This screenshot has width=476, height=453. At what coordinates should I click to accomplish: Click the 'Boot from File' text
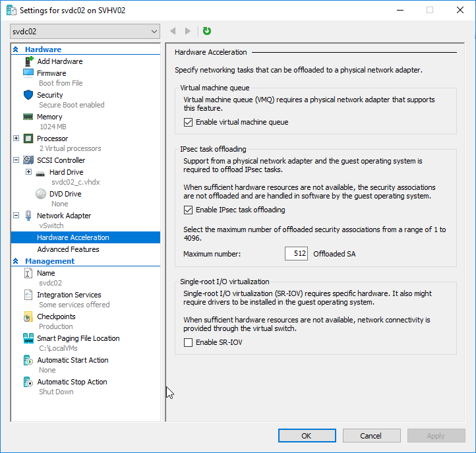click(x=61, y=83)
